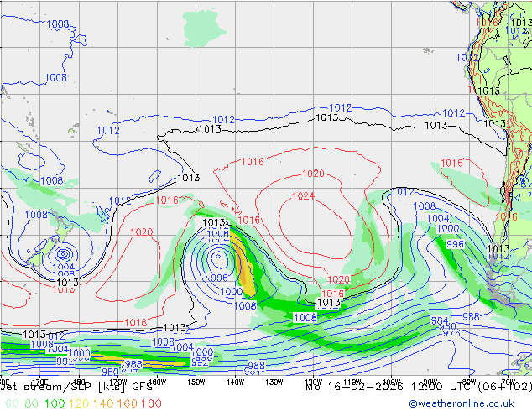Click the weatheronline.co.uk copyright link
The width and height of the screenshot is (532, 411).
point(462,403)
